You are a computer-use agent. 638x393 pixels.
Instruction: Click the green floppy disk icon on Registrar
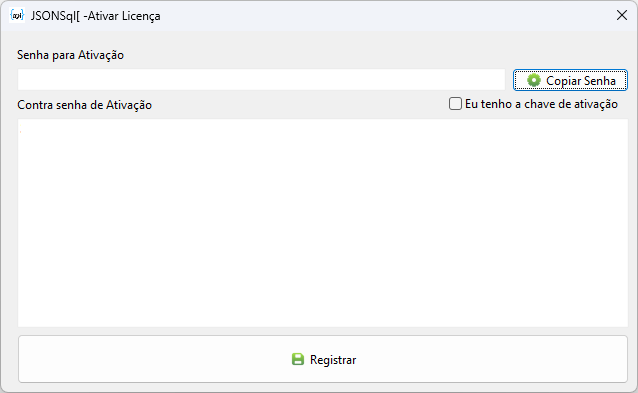298,359
